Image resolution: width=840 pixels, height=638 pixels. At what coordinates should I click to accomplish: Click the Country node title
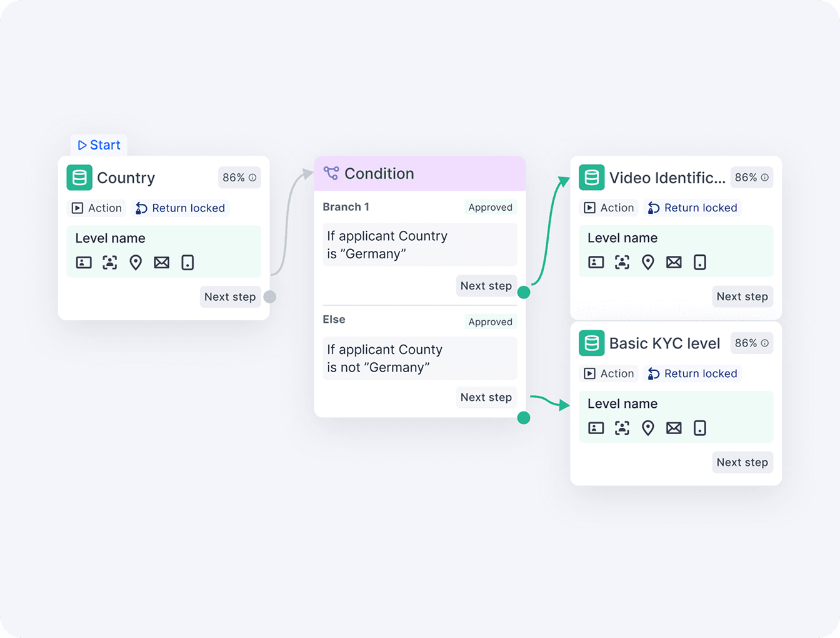click(126, 178)
